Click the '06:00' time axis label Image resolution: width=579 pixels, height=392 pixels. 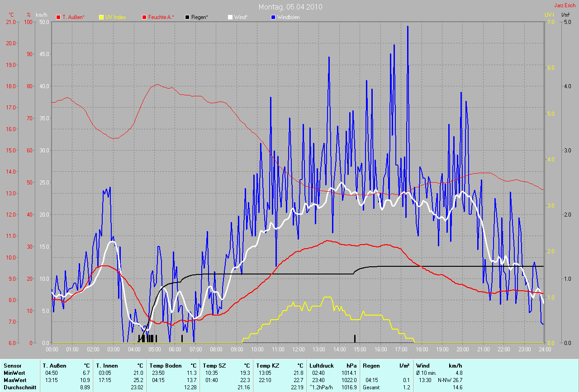coord(175,349)
